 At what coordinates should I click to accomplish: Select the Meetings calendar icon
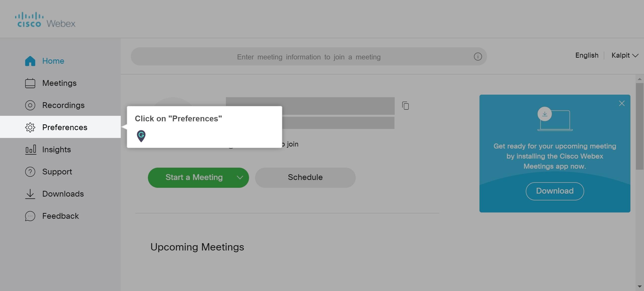tap(30, 83)
